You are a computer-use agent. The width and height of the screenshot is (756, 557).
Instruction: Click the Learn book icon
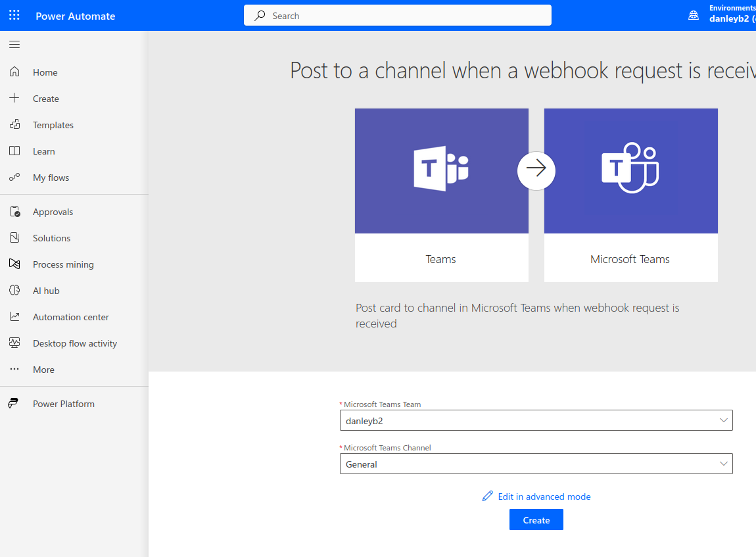tap(14, 151)
